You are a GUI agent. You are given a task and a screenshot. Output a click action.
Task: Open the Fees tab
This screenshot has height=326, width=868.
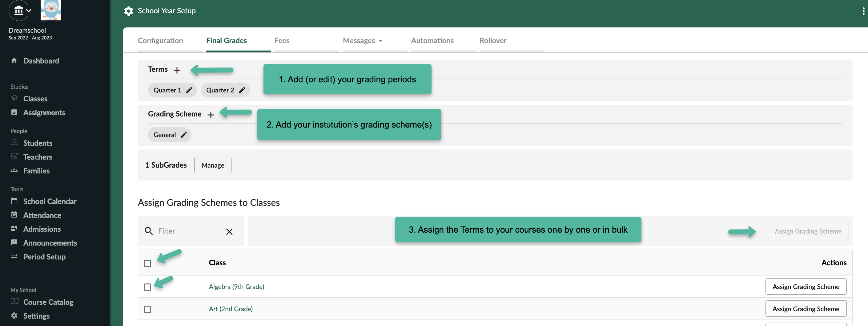[282, 40]
